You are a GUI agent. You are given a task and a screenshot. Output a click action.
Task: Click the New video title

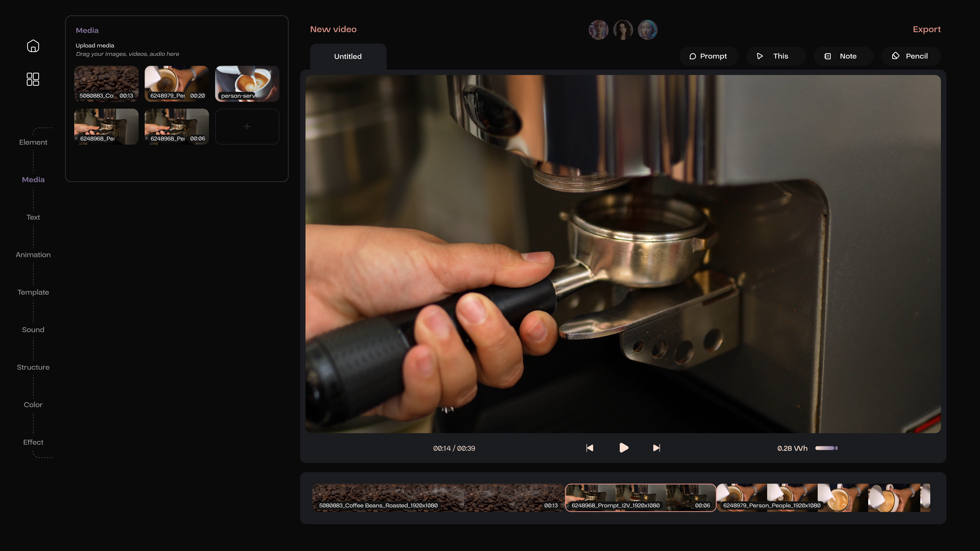(x=333, y=29)
